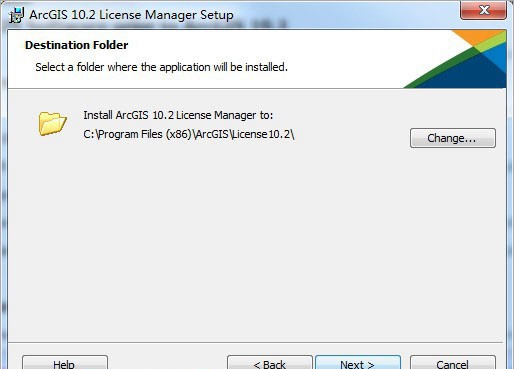The image size is (514, 369).
Task: Proceed with the Next > button
Action: pos(358,363)
